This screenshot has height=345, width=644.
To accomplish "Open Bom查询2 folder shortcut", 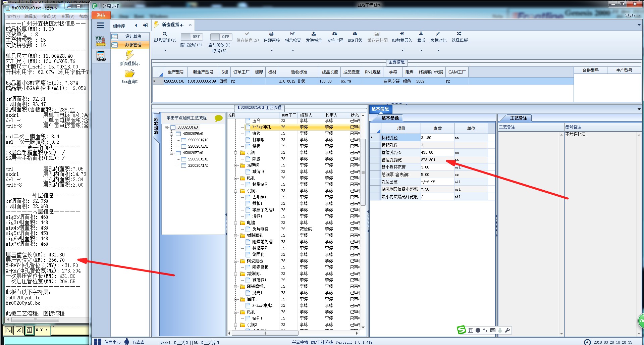I will click(x=129, y=77).
